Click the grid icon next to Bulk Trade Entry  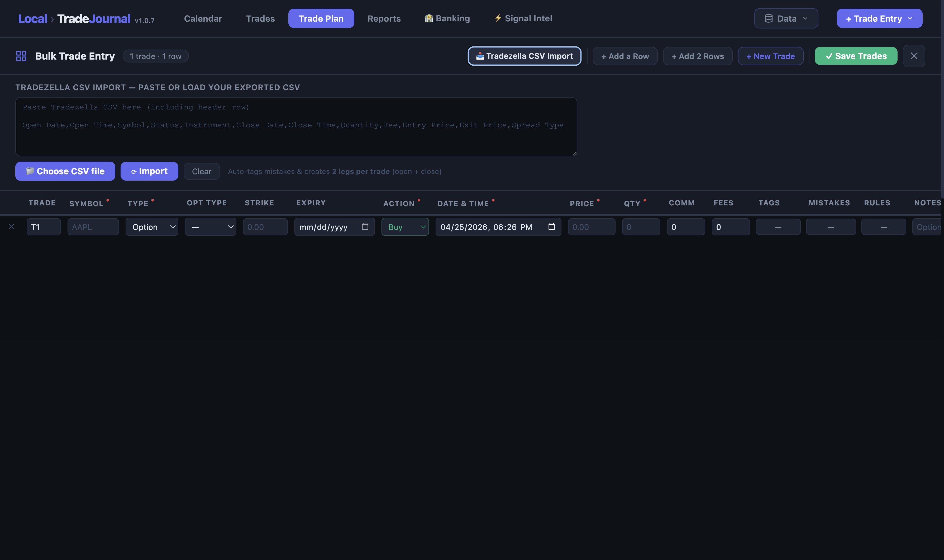[x=21, y=56]
